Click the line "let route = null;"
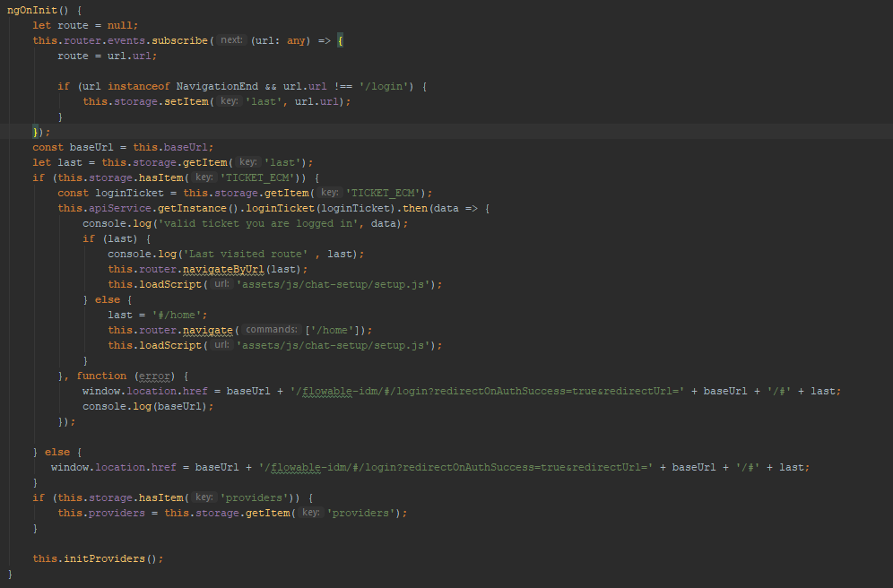The width and height of the screenshot is (893, 588). pyautogui.click(x=85, y=26)
